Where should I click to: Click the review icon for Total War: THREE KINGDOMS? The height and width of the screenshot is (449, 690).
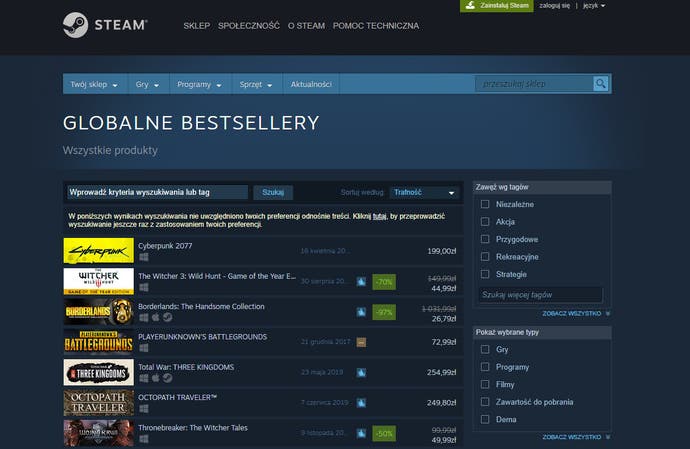tap(361, 372)
